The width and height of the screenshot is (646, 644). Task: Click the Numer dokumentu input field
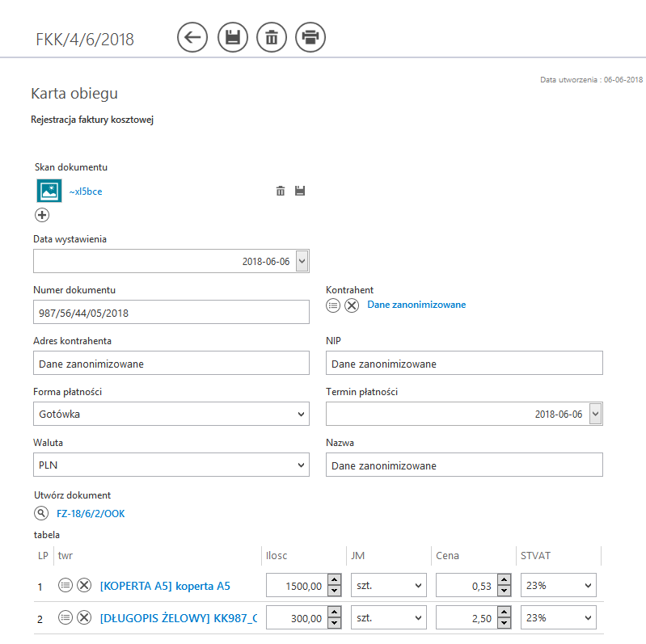[171, 312]
